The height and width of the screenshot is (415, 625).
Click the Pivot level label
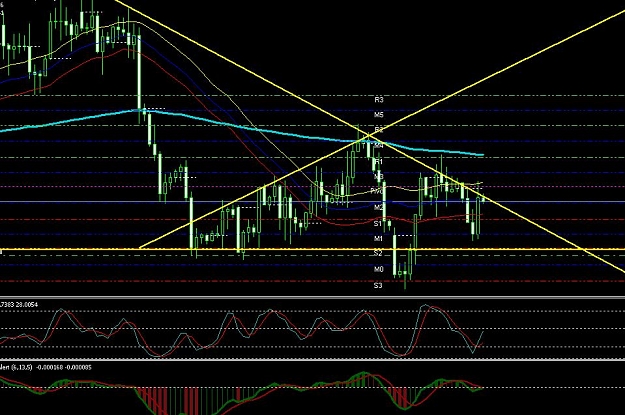(377, 191)
